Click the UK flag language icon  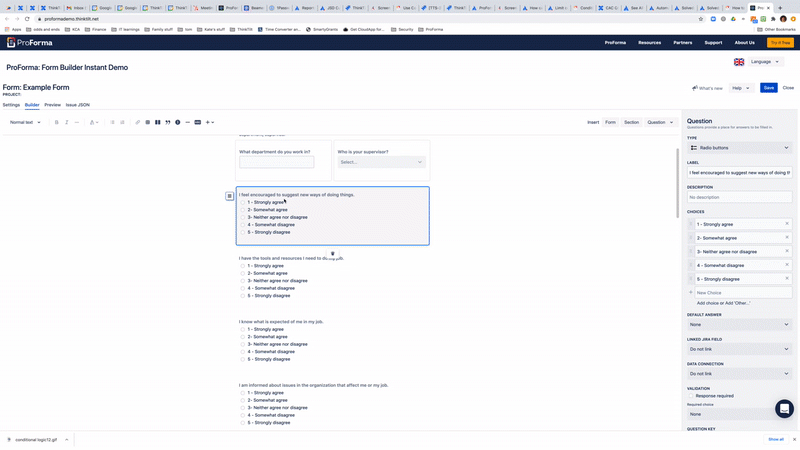[739, 62]
